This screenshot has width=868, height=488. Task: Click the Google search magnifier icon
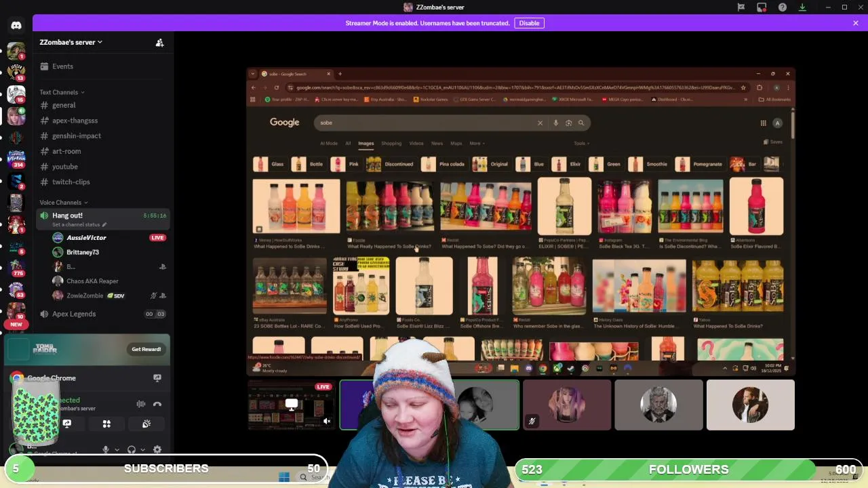click(581, 123)
